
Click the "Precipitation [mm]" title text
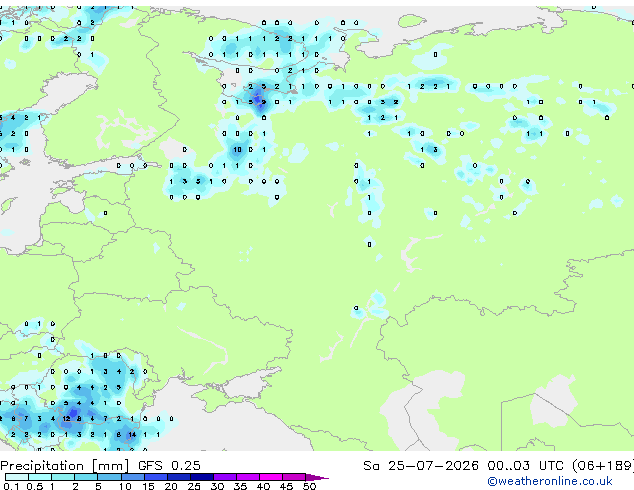coord(65,466)
